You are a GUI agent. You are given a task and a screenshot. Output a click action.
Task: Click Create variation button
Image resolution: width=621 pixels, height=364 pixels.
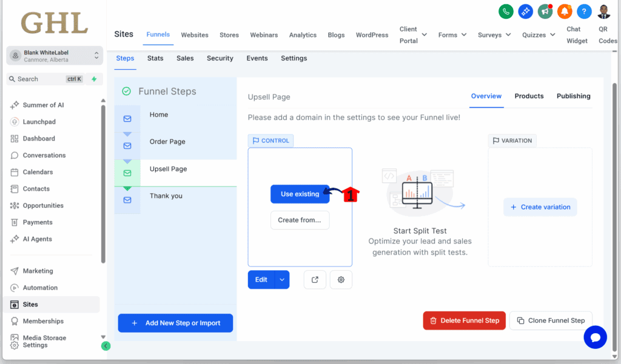pyautogui.click(x=540, y=207)
